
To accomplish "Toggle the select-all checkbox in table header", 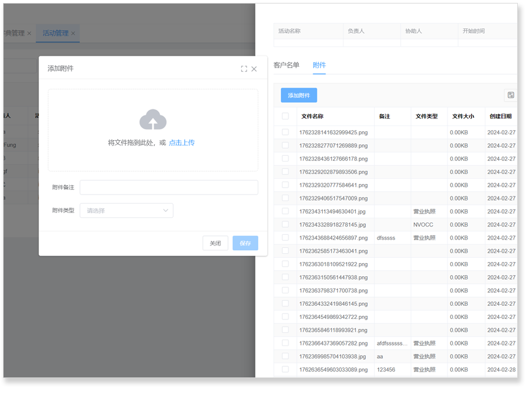I will (286, 116).
